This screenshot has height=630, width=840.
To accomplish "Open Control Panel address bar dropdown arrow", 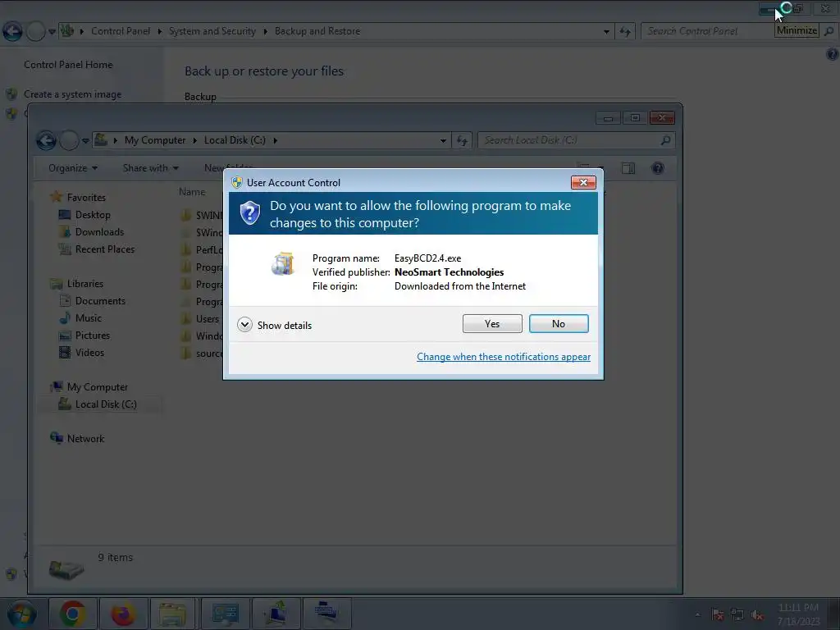I will (x=606, y=32).
